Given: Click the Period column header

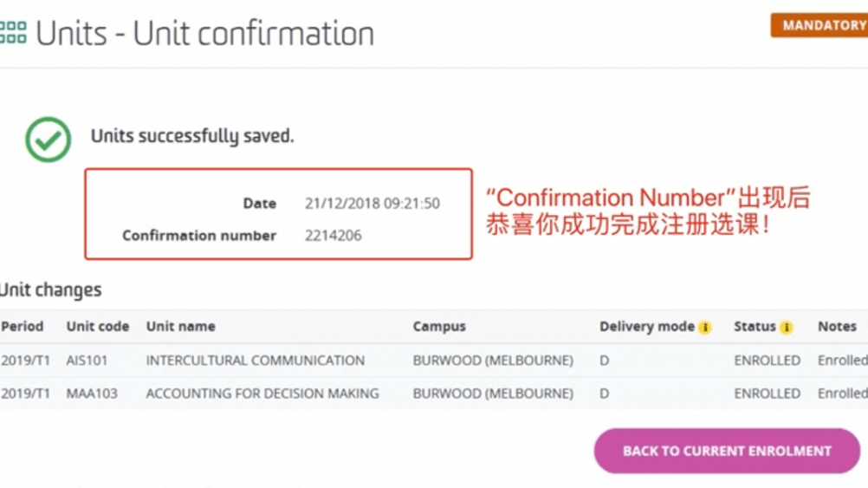Looking at the screenshot, I should coord(22,327).
